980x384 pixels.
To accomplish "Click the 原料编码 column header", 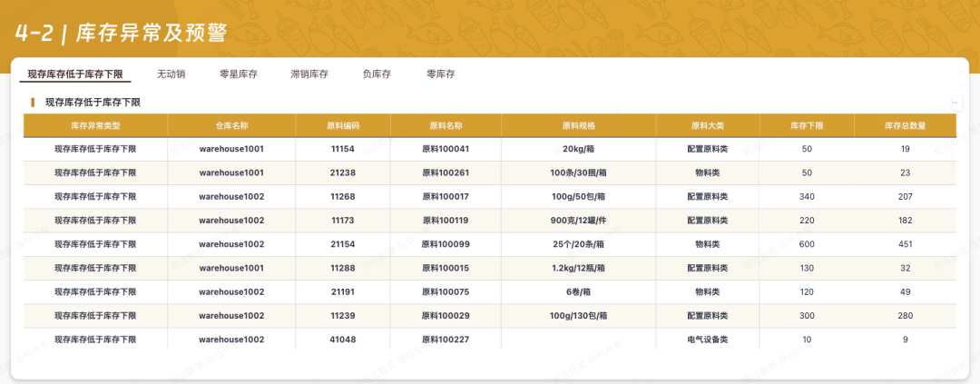I will (x=343, y=125).
